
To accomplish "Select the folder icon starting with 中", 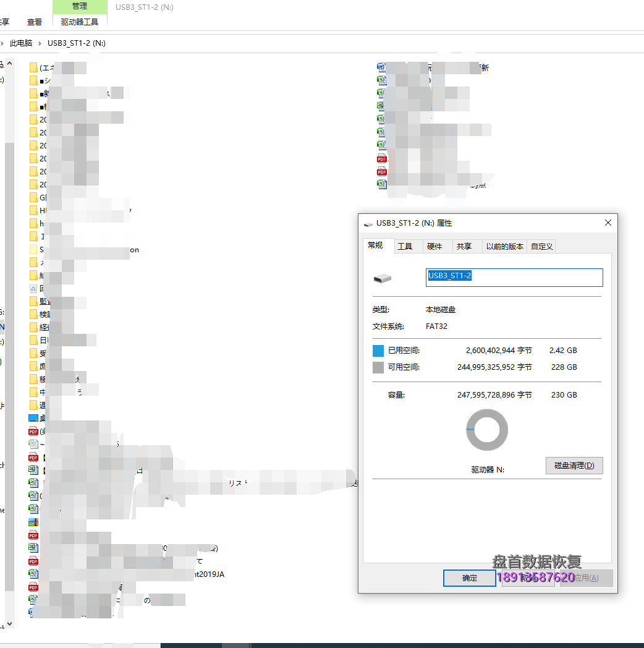I will (x=33, y=392).
